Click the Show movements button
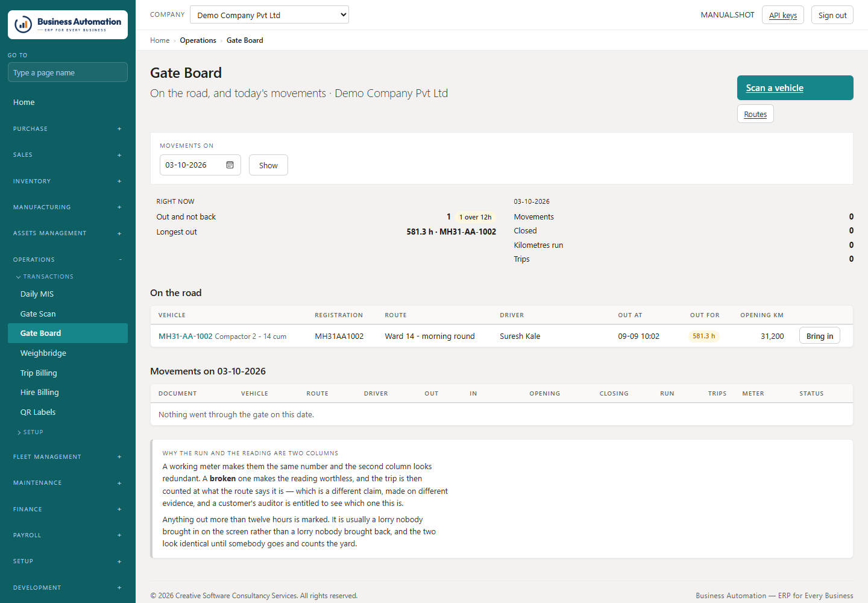Image resolution: width=868 pixels, height=603 pixels. (x=268, y=165)
